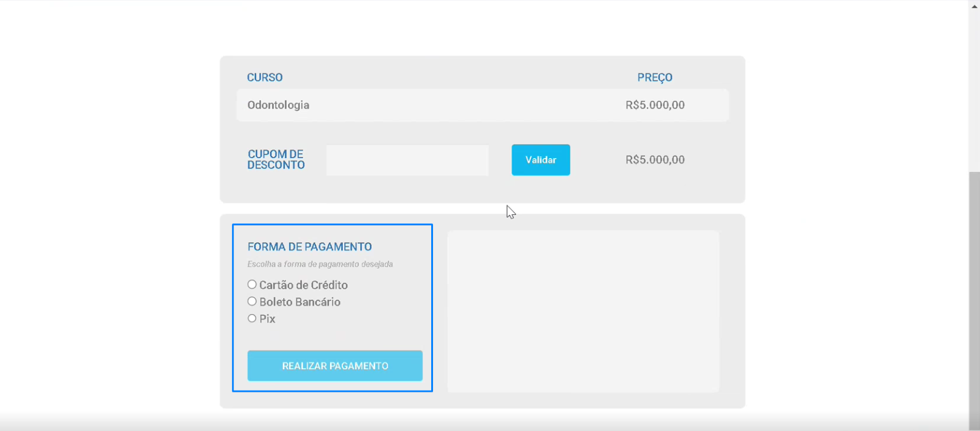Click the 'Pix' label text
The width and height of the screenshot is (980, 431).
267,319
